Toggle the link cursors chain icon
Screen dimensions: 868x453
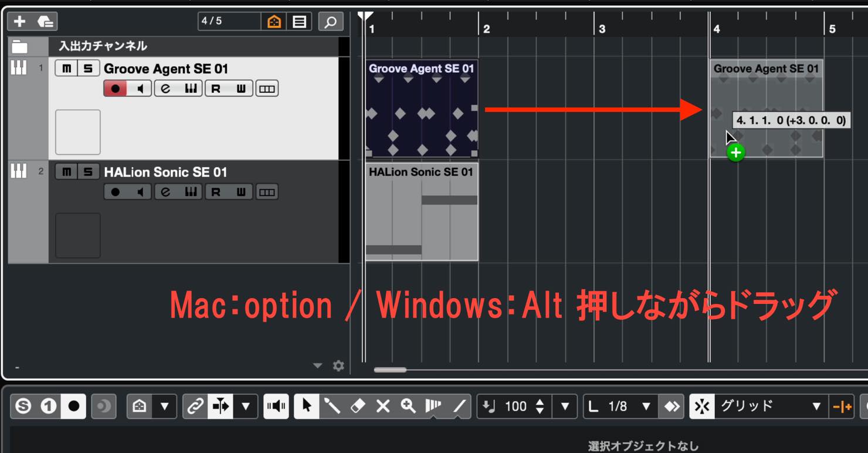[x=195, y=406]
